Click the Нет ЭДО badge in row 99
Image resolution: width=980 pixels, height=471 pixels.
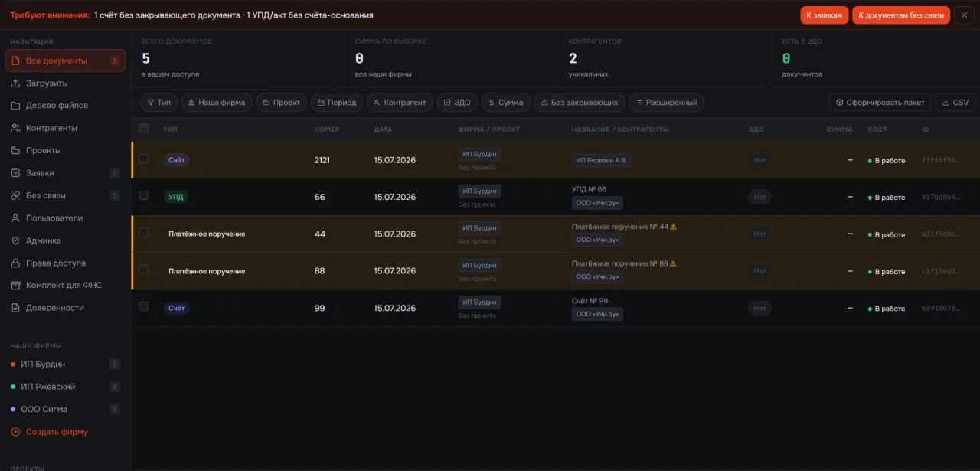(x=759, y=309)
